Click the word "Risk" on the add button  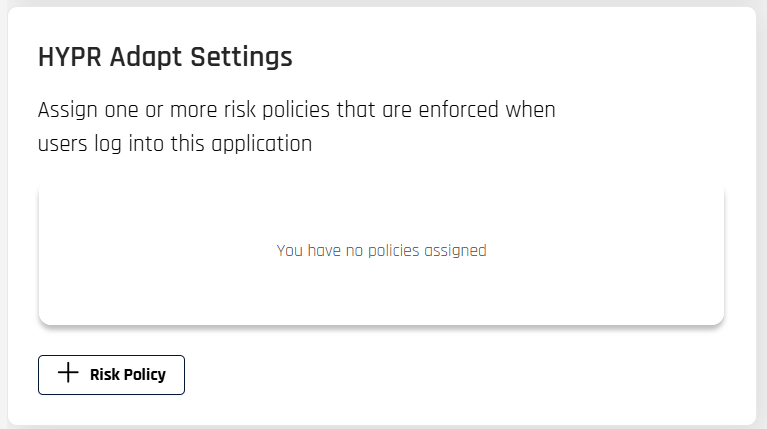[x=104, y=375]
